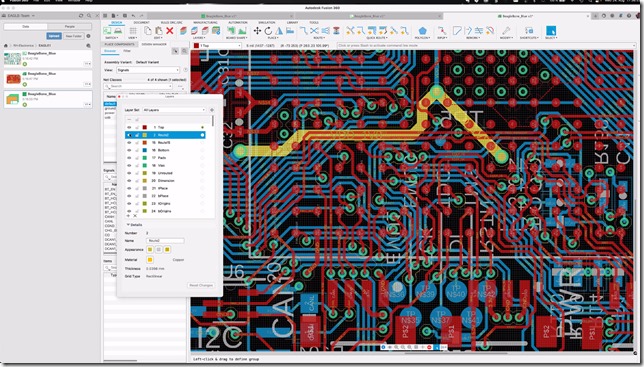The height and width of the screenshot is (367, 644).
Task: Click the Mirror tool icon
Action: pos(279,31)
